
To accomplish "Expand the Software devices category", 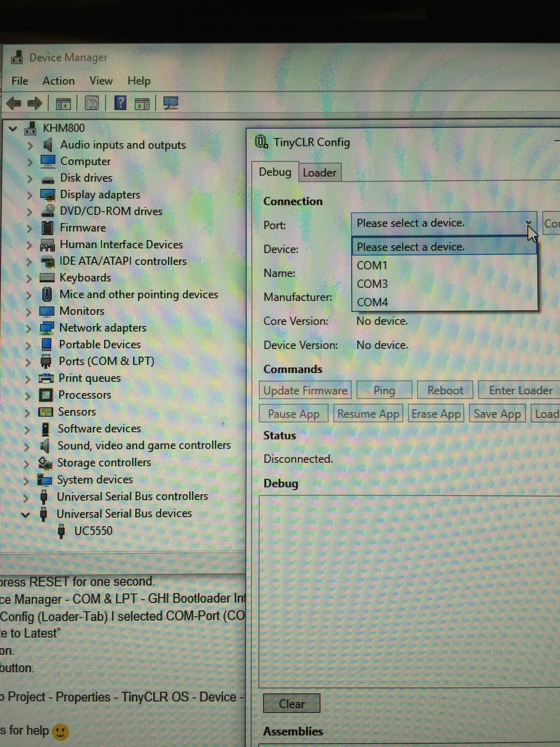I will point(27,430).
